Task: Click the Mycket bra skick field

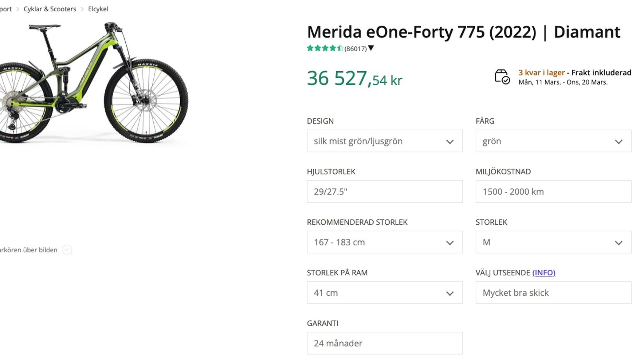Action: pyautogui.click(x=553, y=293)
